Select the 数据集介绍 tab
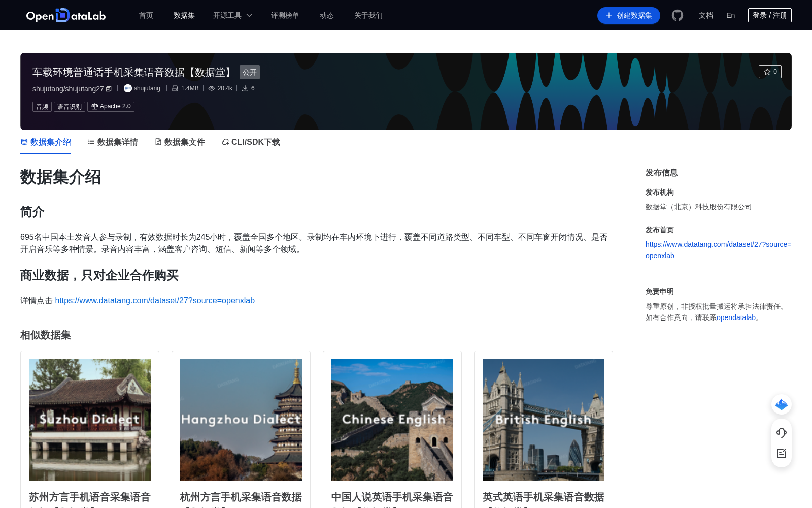812x508 pixels. point(46,142)
